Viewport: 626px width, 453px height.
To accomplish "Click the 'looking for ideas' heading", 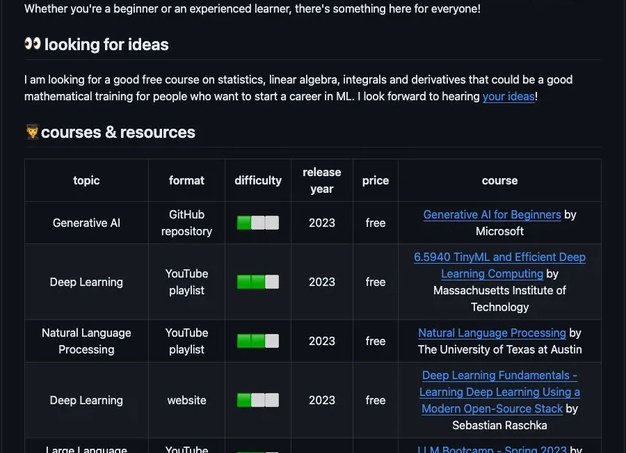I will coord(106,44).
